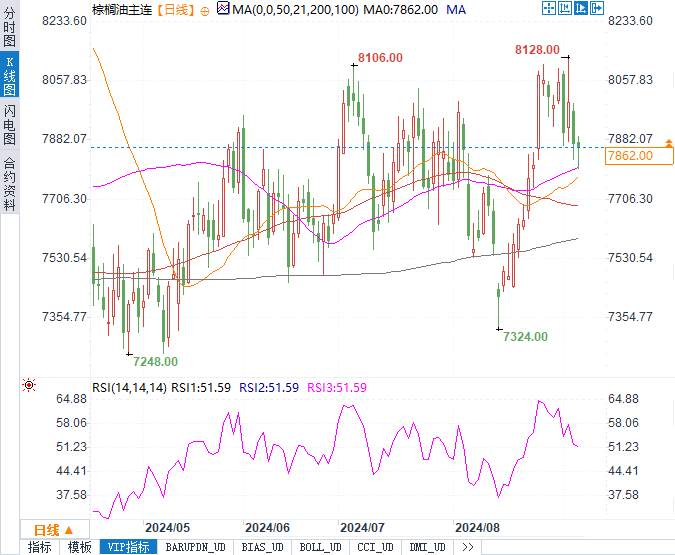Click the crosshair grid toolbar icon
Screen dimensions: 675x555
coord(549,8)
